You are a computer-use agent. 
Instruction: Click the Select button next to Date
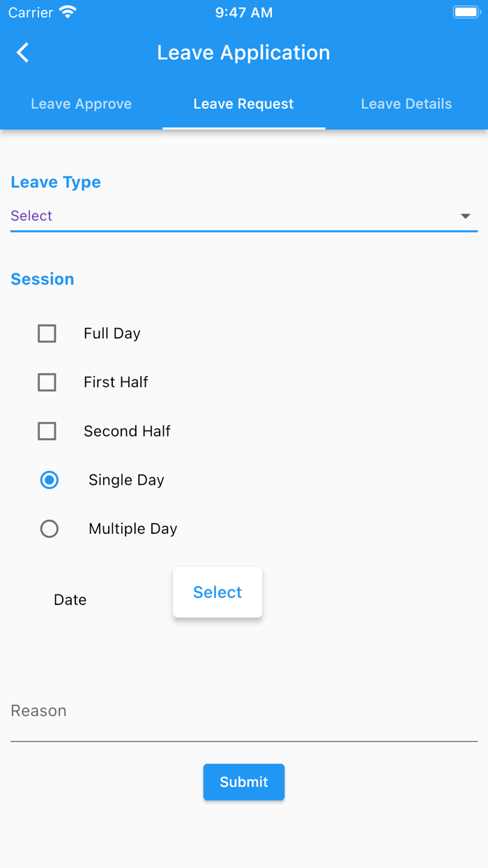click(218, 592)
